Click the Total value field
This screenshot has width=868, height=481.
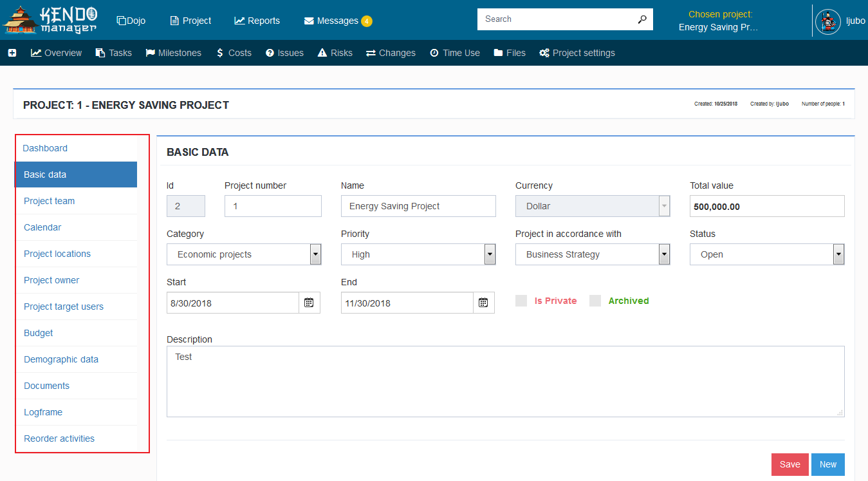767,206
